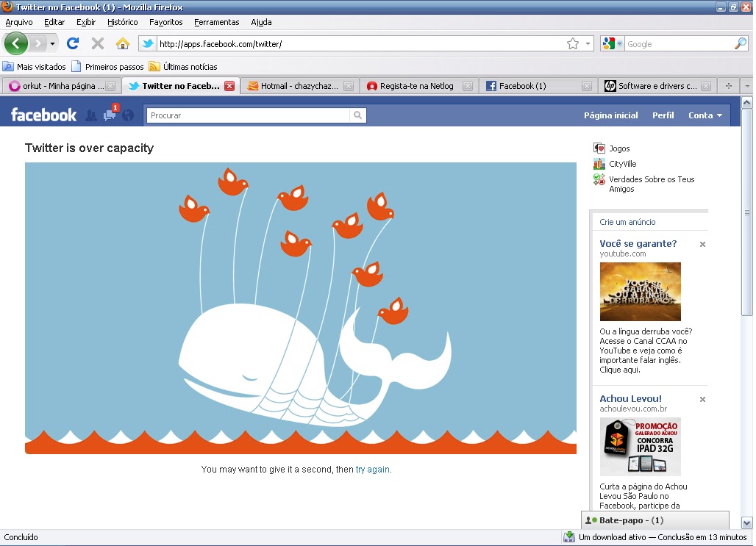Close the Twitter no Facebook tab
This screenshot has height=546, width=756.
pyautogui.click(x=229, y=86)
